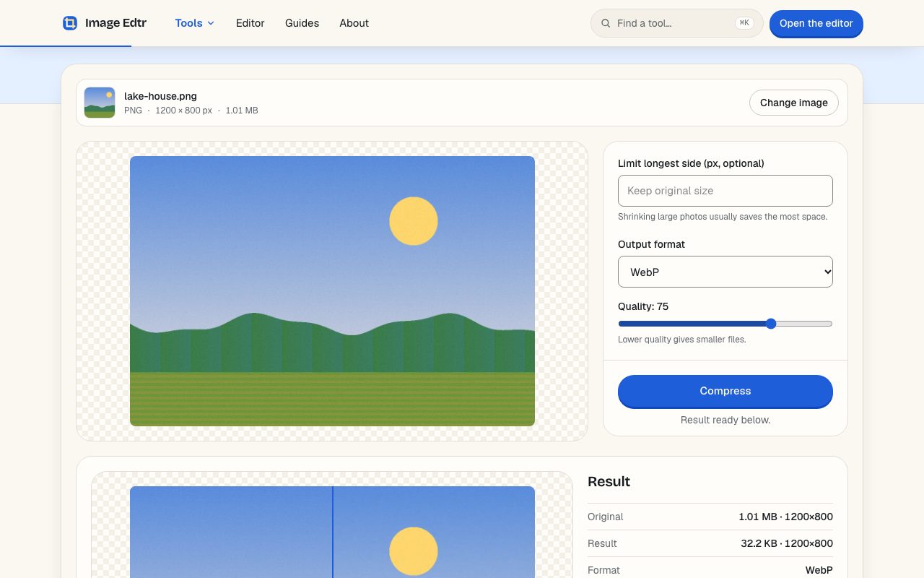Go to the About page
Viewport: 924px width, 578px height.
[x=354, y=23]
